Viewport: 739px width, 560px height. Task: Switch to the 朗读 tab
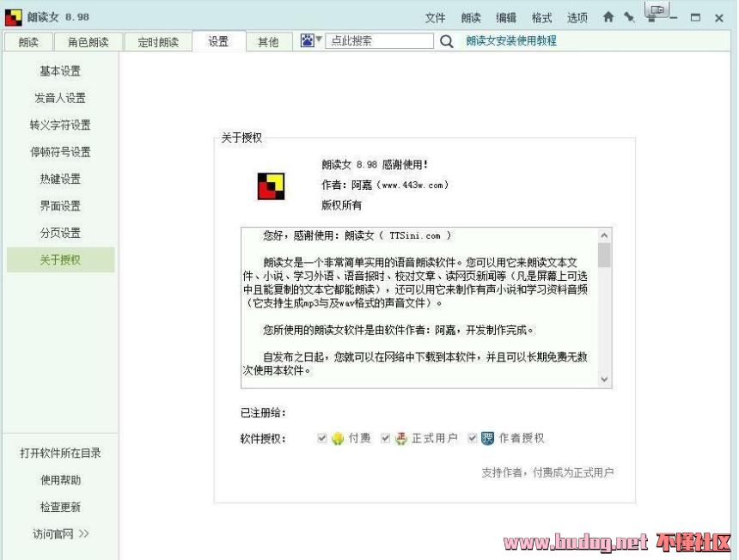pyautogui.click(x=28, y=42)
